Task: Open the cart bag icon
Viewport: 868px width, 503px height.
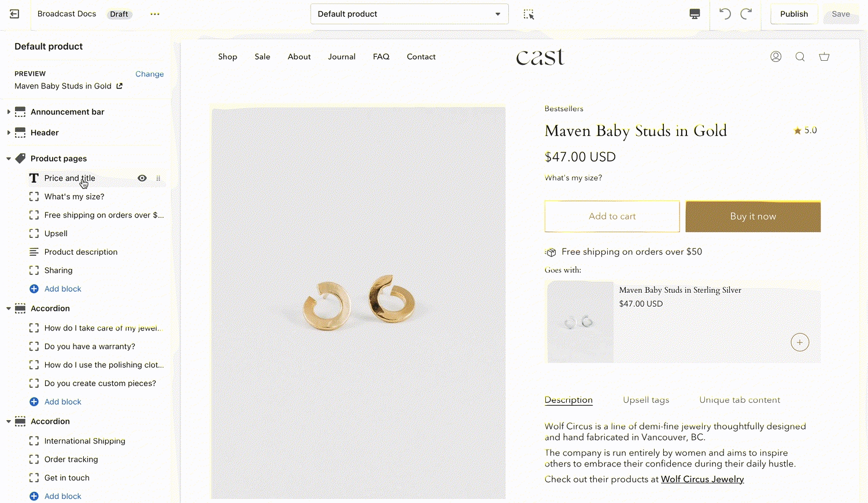Action: pos(825,57)
